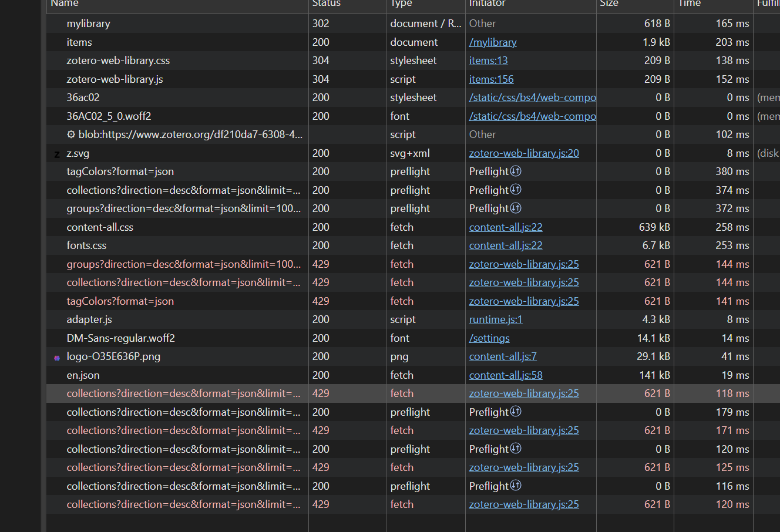Select the zotero-web-library.css request
Viewport: 780px width, 532px height.
tap(118, 60)
